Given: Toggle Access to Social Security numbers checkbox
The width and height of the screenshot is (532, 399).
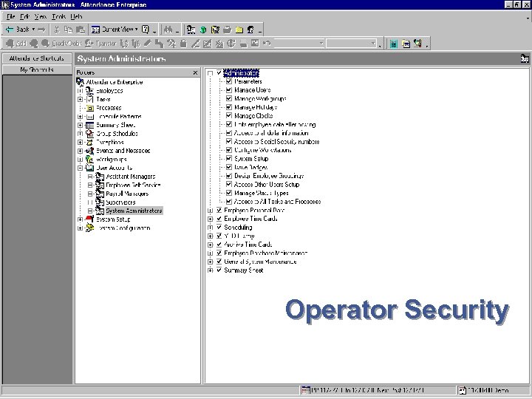Looking at the screenshot, I should (x=229, y=141).
